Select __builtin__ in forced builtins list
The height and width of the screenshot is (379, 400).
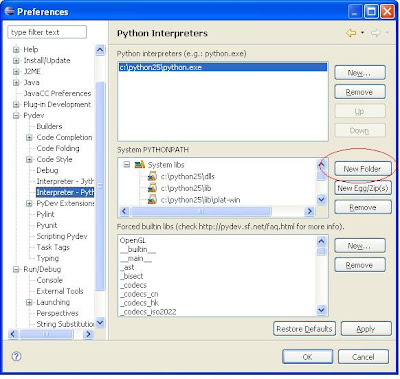[x=138, y=249]
